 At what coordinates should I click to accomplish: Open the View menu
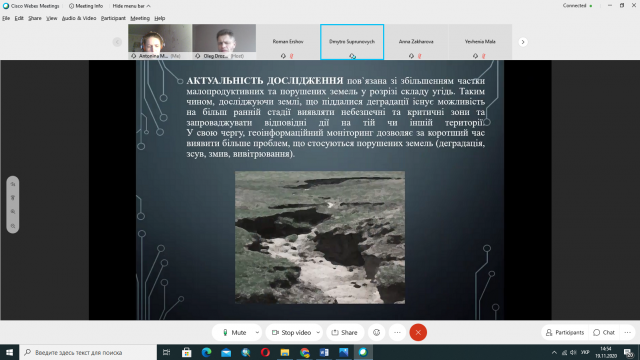click(51, 18)
